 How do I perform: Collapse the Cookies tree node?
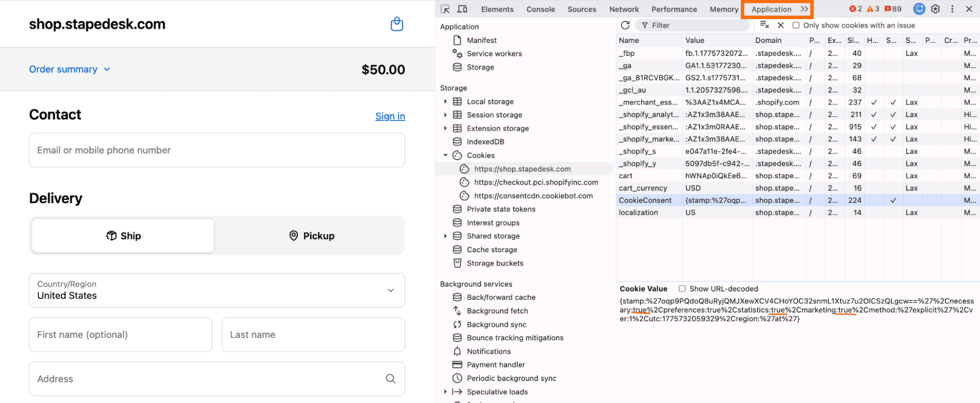pos(445,155)
